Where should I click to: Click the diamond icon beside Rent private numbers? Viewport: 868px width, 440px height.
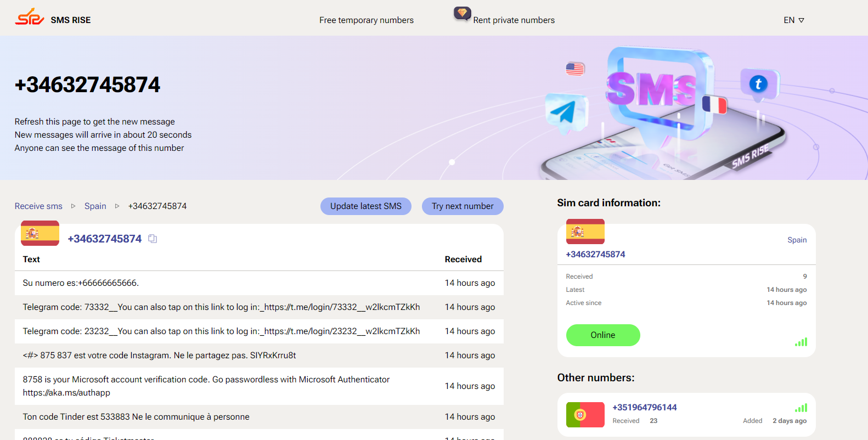[x=463, y=13]
